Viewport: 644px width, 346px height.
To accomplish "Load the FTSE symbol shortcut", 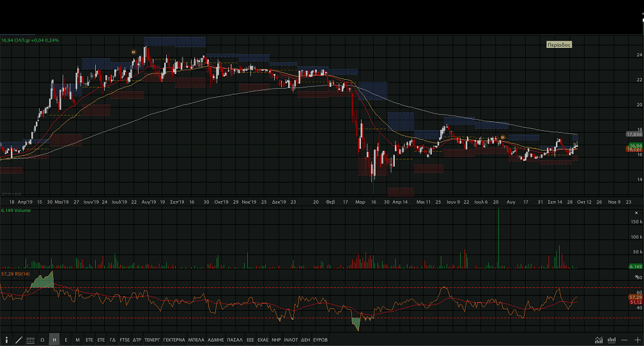I will [x=125, y=340].
